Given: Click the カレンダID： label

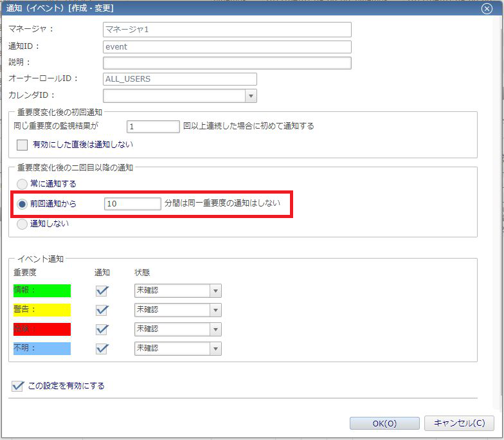Looking at the screenshot, I should pos(32,95).
